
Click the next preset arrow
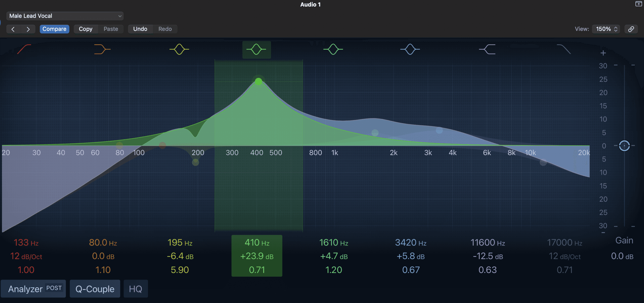pos(28,29)
